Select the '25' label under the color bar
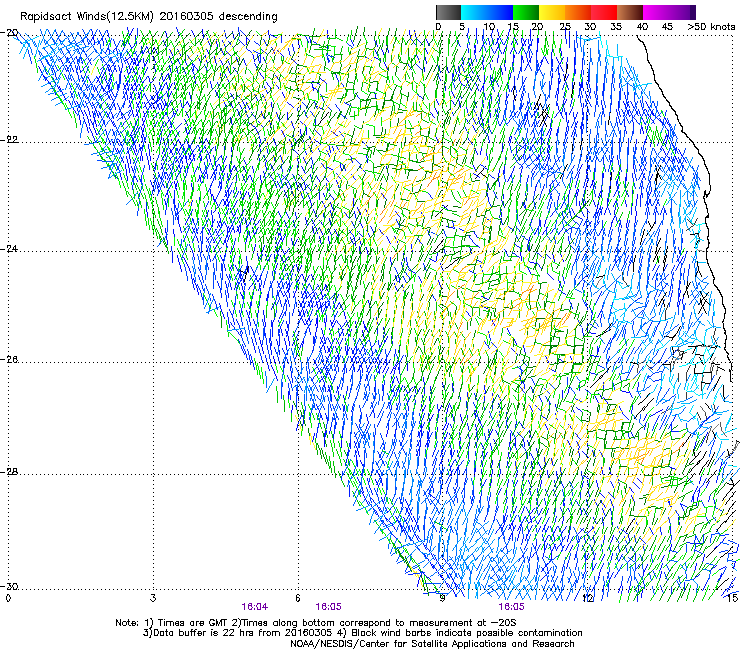The width and height of the screenshot is (740, 650). coord(565,27)
